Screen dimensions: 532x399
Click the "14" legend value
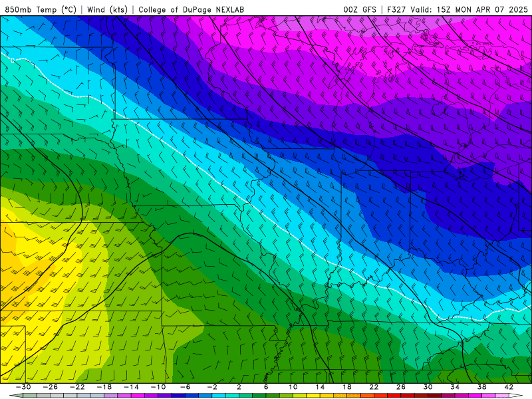321,387
